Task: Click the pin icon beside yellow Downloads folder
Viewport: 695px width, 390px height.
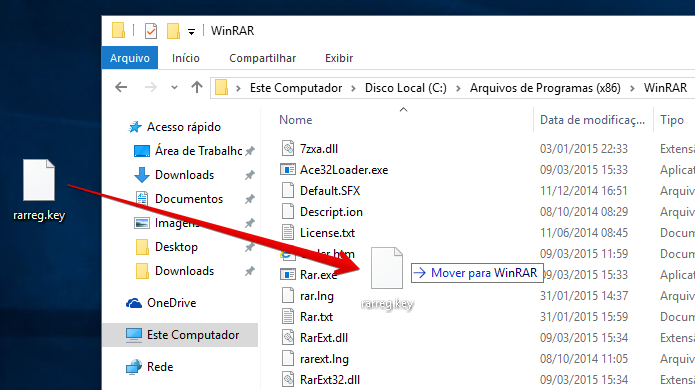Action: (x=250, y=271)
